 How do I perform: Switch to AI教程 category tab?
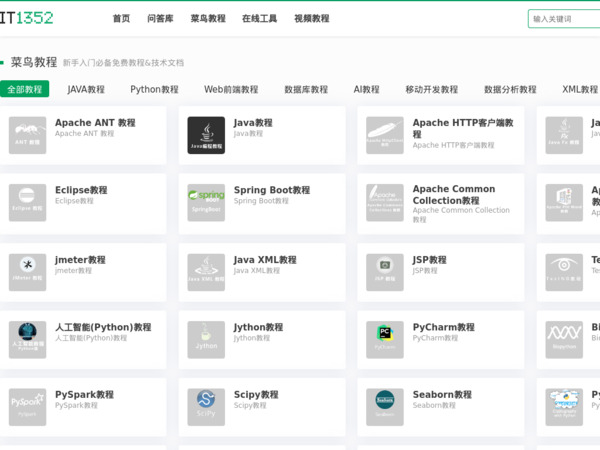click(x=367, y=90)
